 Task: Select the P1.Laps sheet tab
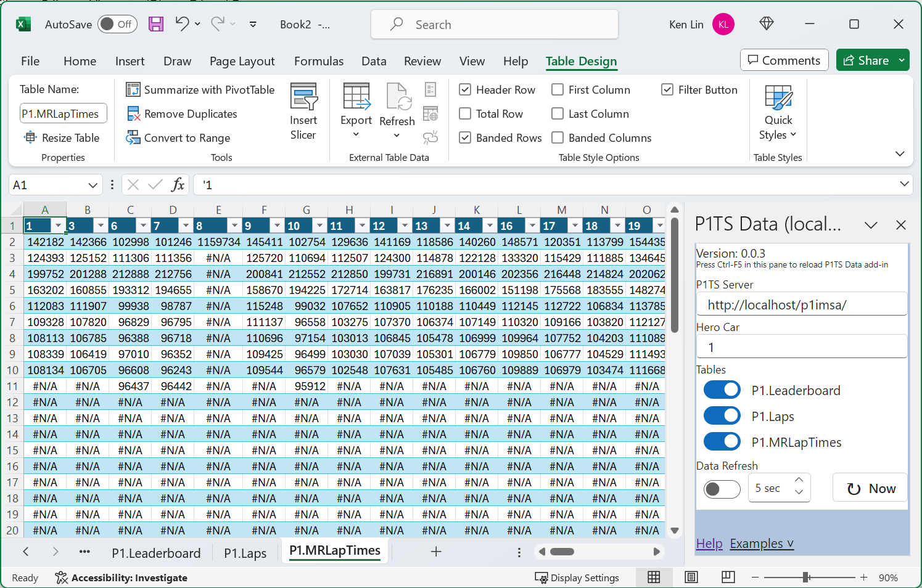245,553
